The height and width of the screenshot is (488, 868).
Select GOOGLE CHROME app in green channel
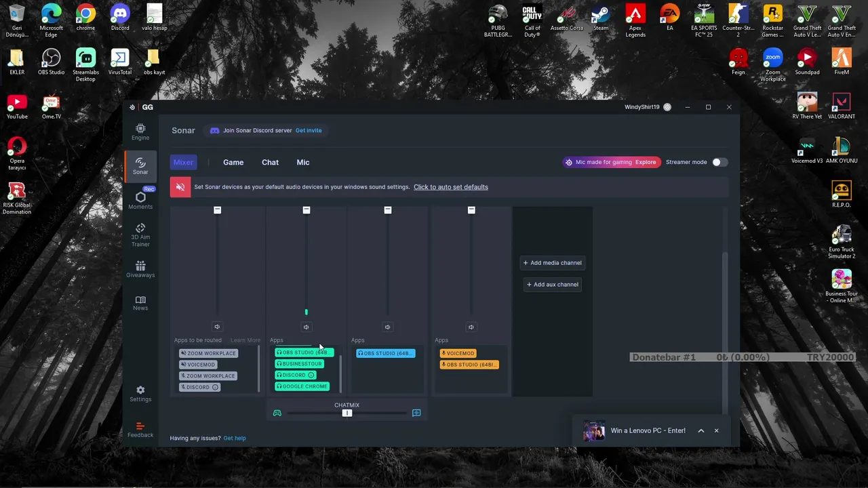click(x=302, y=386)
